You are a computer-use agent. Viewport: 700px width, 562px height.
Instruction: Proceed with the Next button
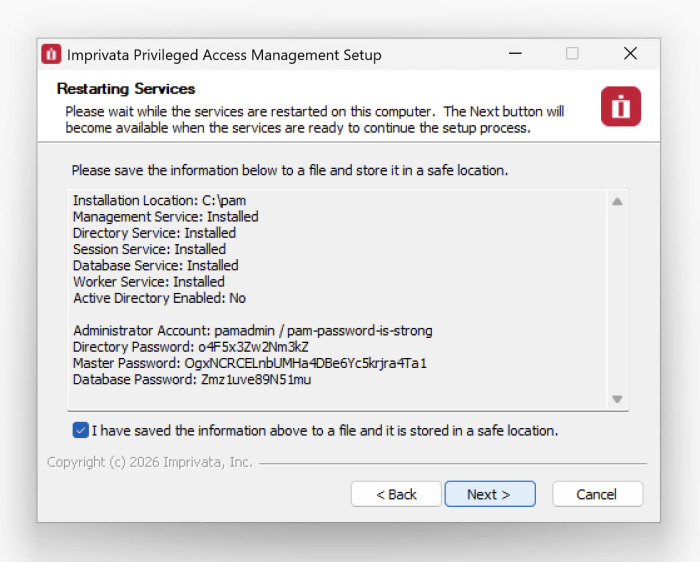pos(489,494)
